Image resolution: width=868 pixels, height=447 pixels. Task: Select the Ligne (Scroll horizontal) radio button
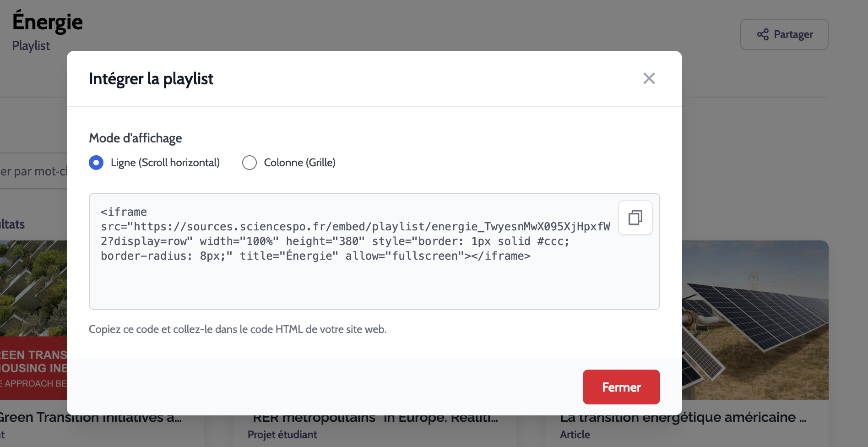pyautogui.click(x=96, y=163)
